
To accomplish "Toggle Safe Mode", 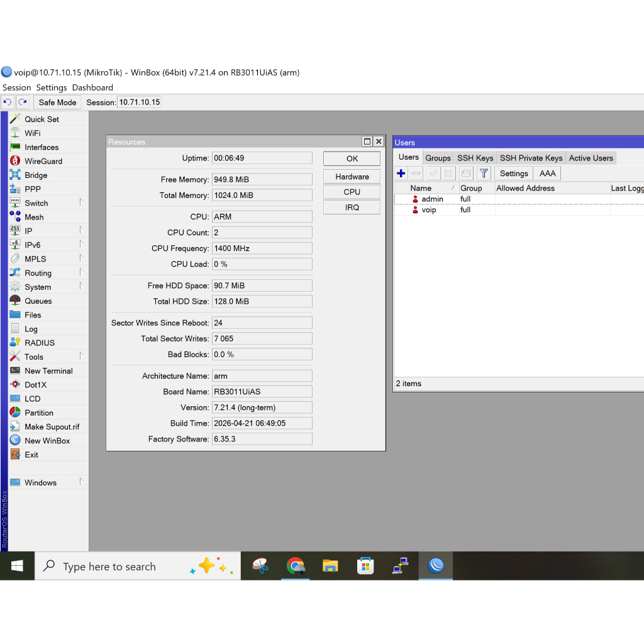I will [x=57, y=103].
